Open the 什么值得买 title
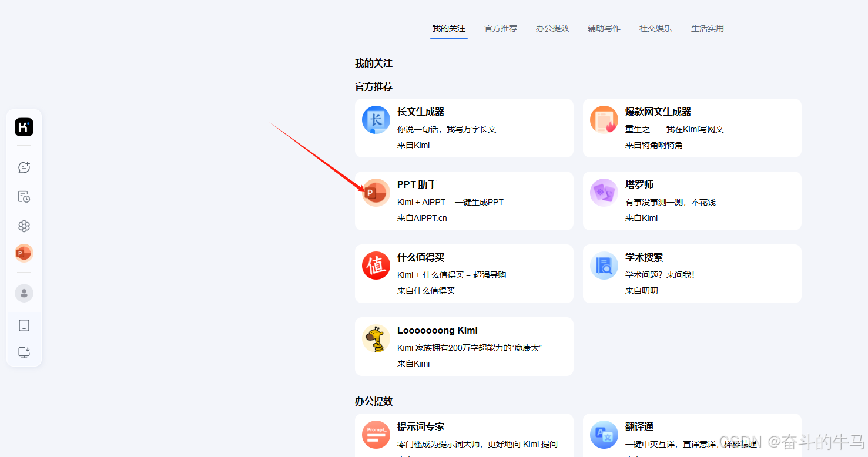The image size is (868, 457). point(421,257)
